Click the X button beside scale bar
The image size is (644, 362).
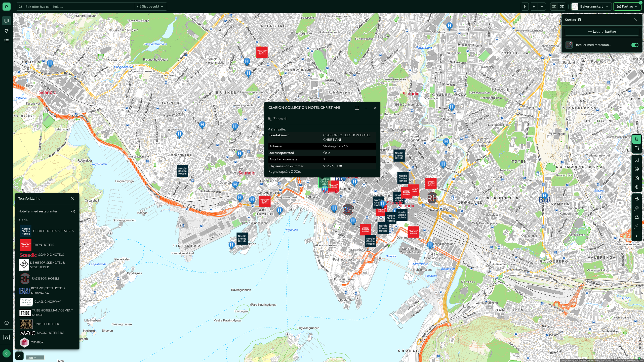coord(19,356)
